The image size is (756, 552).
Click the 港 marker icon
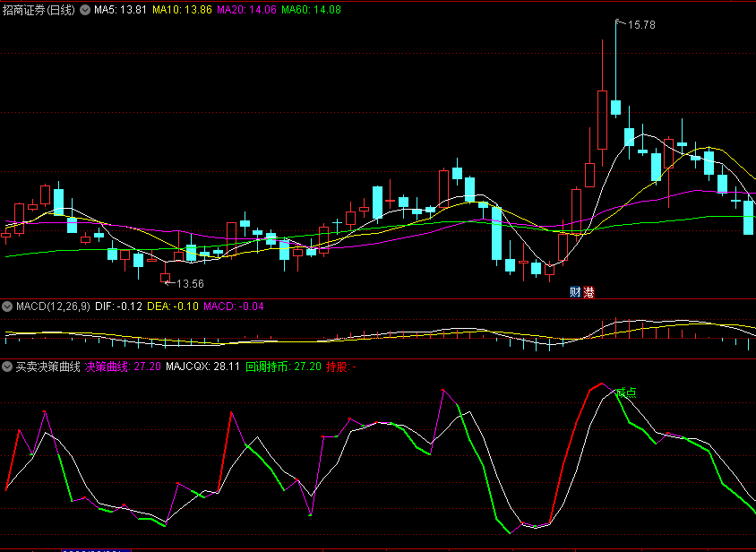coord(588,292)
